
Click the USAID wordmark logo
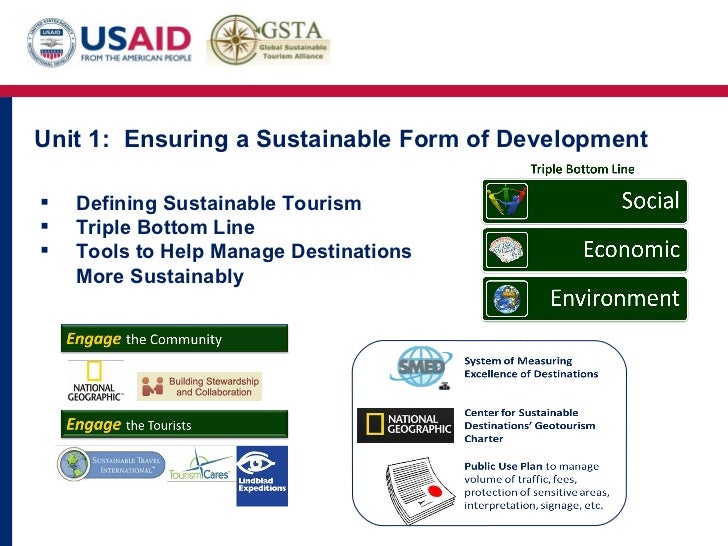(136, 39)
